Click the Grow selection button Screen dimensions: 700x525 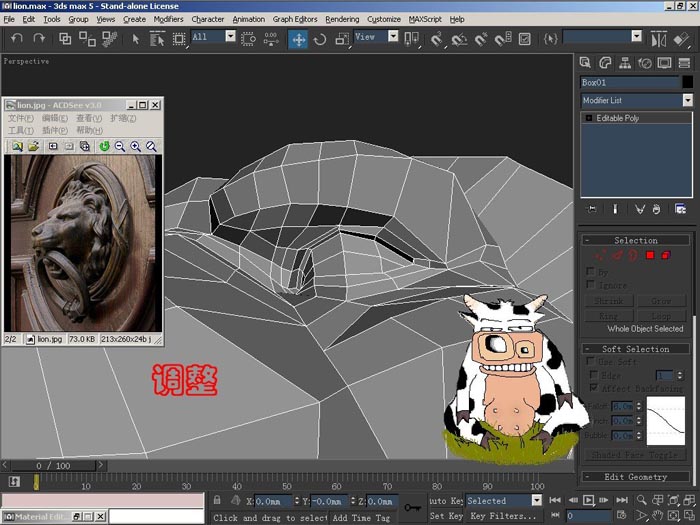point(661,301)
